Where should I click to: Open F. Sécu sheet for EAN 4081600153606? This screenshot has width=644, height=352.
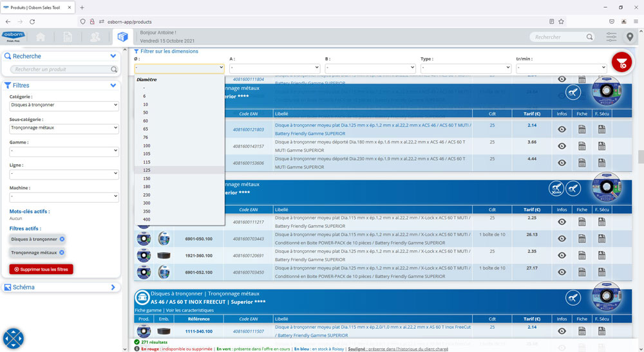pyautogui.click(x=601, y=163)
